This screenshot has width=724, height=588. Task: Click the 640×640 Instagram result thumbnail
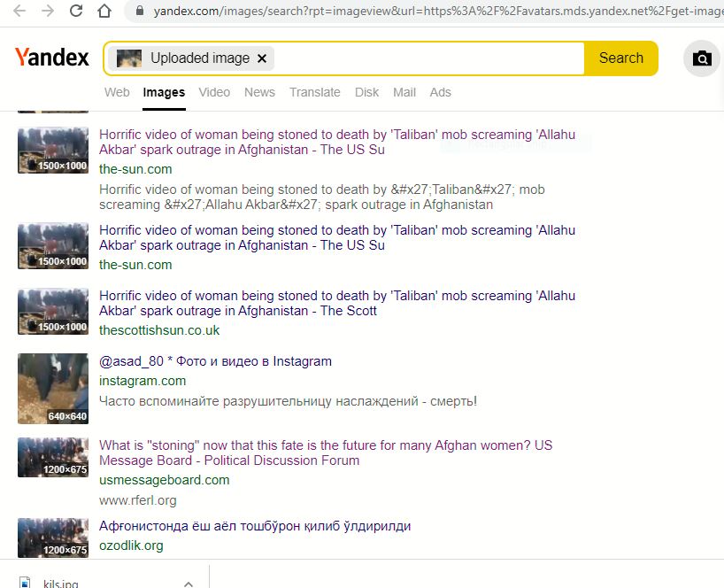coord(53,389)
